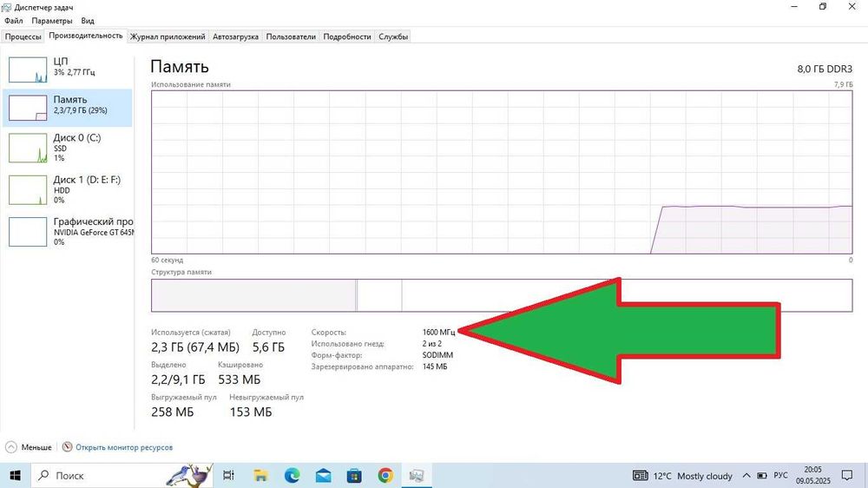Select the Память graph thumbnail in the sidebar
The height and width of the screenshot is (488, 868).
pos(28,108)
